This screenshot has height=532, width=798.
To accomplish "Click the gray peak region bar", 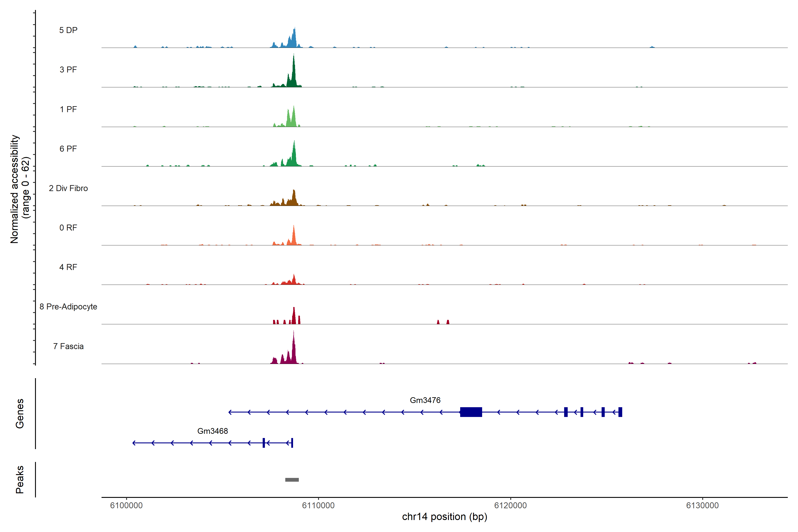I will tap(292, 480).
